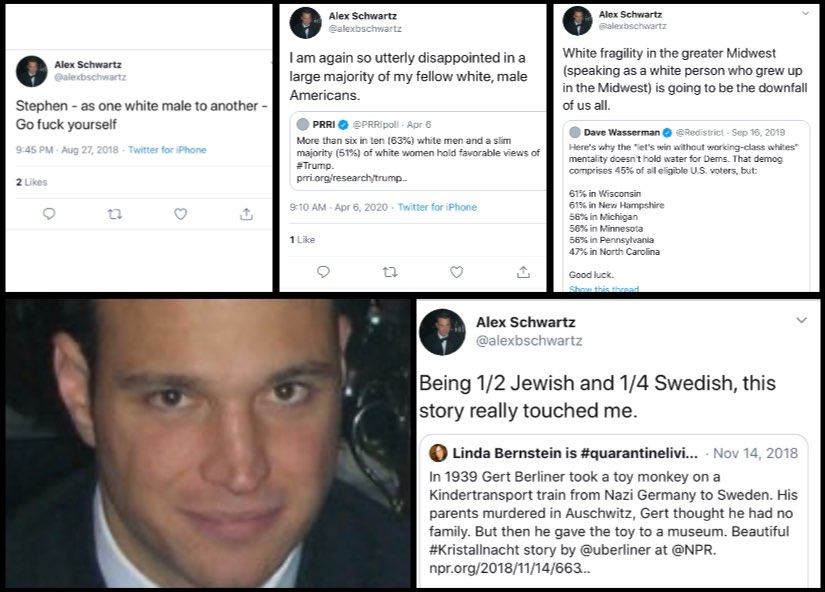This screenshot has height=592, width=825.
Task: Share the 'utterly disappointed' tweet
Action: click(x=523, y=272)
